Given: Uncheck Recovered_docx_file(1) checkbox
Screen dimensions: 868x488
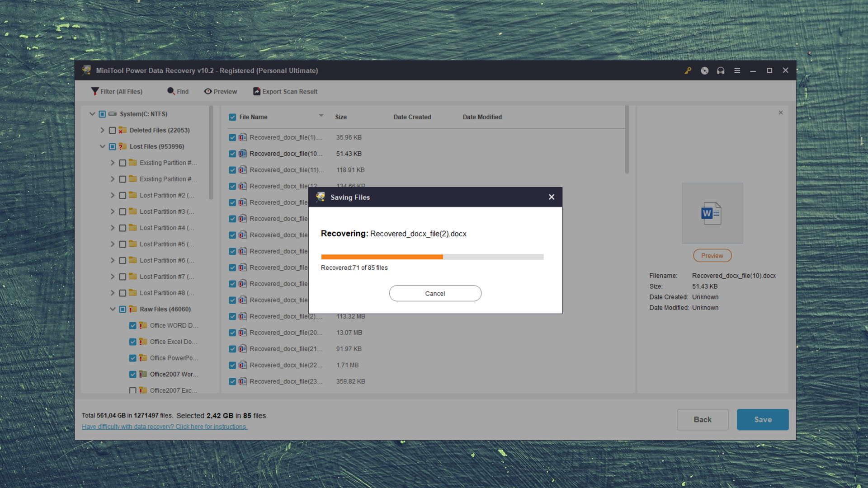Looking at the screenshot, I should (x=232, y=137).
